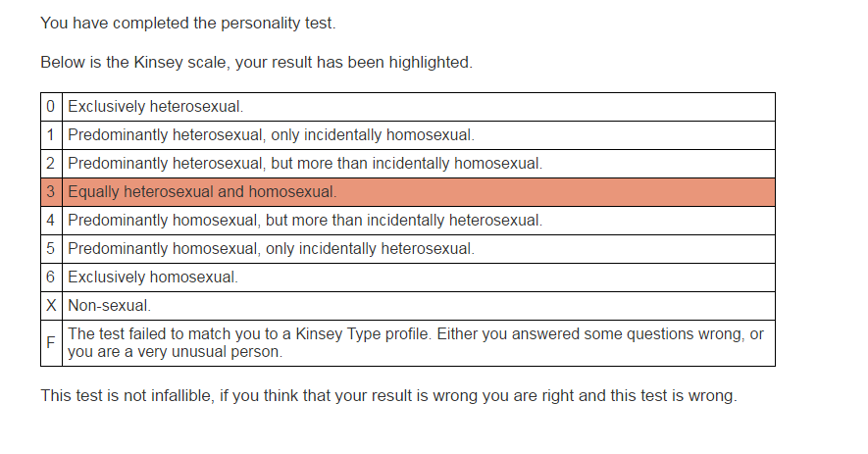Screen dimensions: 868x454
Task: Click the 'Non-sexual.' row text
Action: click(x=110, y=306)
